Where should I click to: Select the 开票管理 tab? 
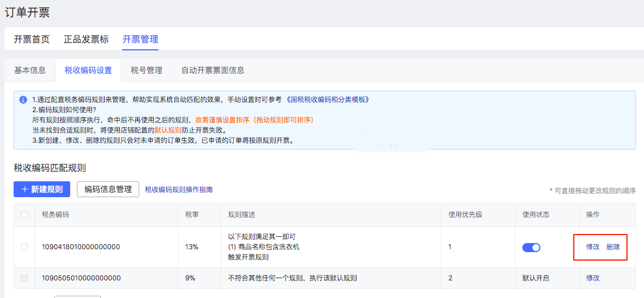coord(140,39)
